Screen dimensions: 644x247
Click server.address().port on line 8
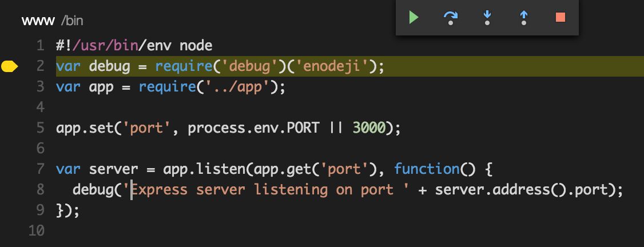521,189
